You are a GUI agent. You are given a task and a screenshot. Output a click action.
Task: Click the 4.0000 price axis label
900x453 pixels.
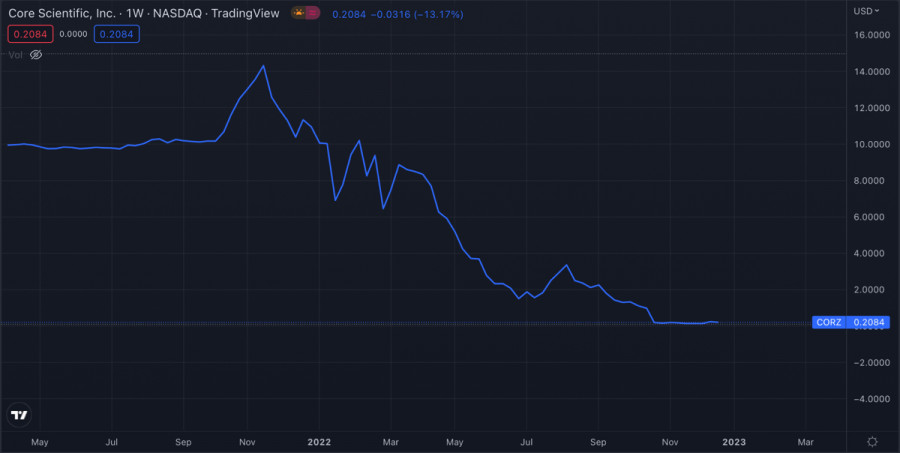tap(871, 253)
